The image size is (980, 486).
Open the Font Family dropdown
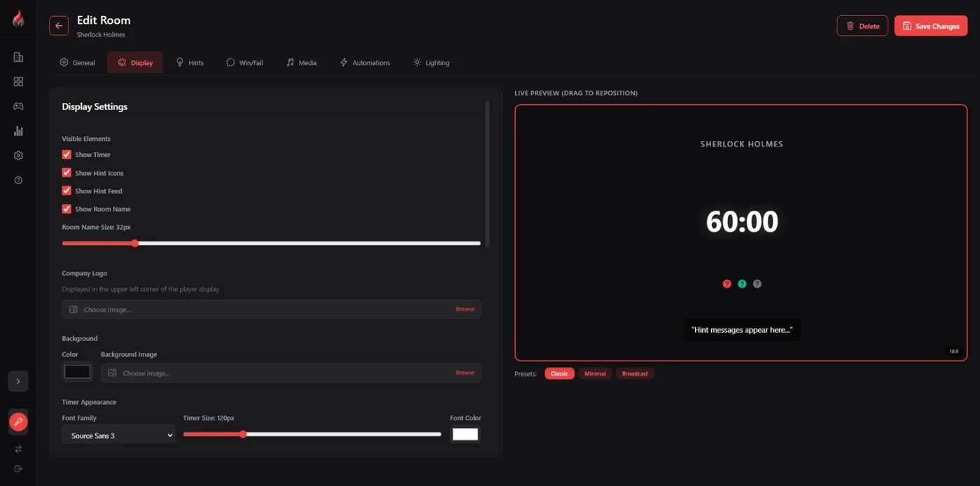pos(118,436)
